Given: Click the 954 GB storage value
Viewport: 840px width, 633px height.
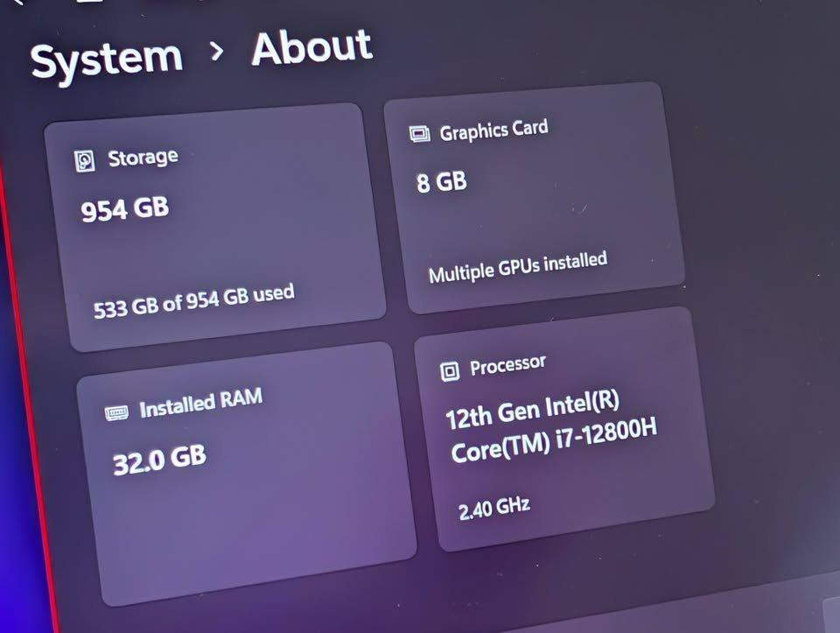Looking at the screenshot, I should coord(125,210).
